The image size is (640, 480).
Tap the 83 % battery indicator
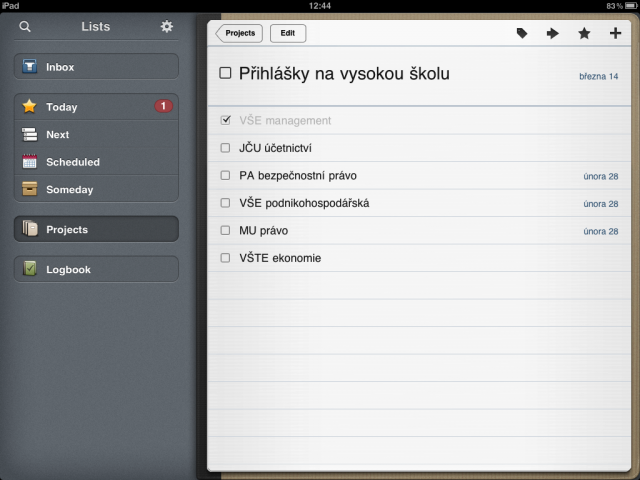coord(620,6)
